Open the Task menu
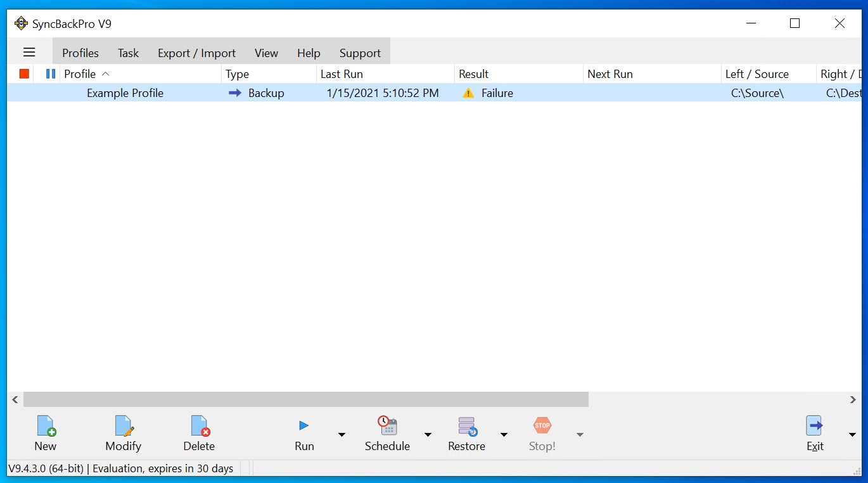 pos(128,53)
